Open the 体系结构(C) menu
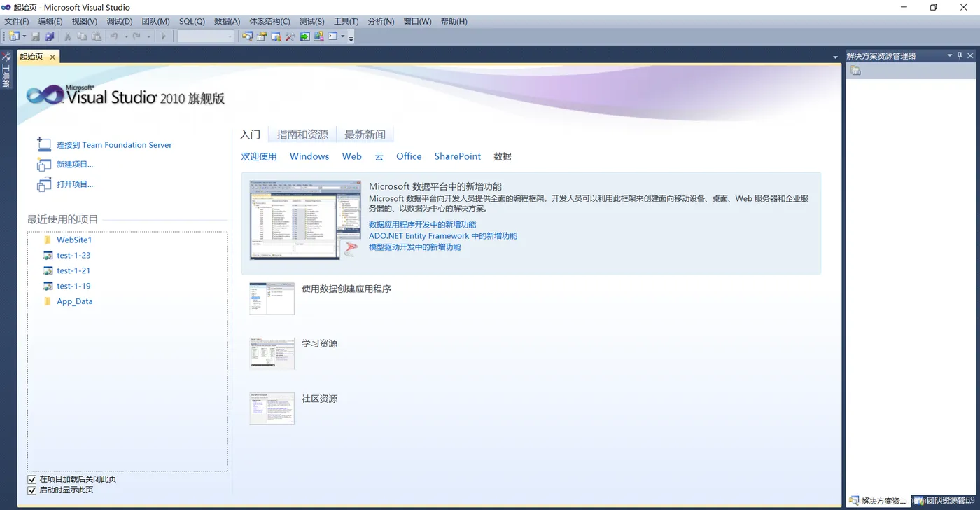This screenshot has height=510, width=980. coord(269,21)
